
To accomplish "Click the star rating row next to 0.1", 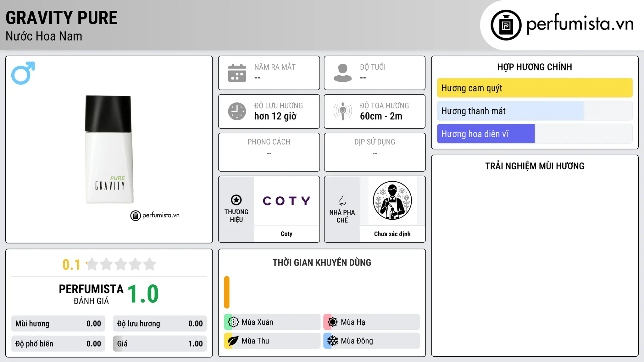I will [121, 264].
